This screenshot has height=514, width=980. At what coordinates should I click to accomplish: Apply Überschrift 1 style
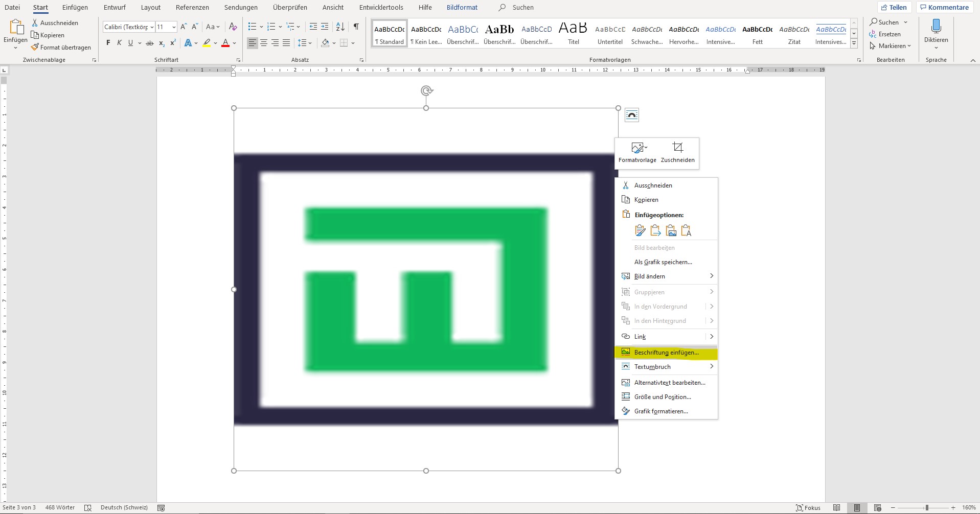463,34
